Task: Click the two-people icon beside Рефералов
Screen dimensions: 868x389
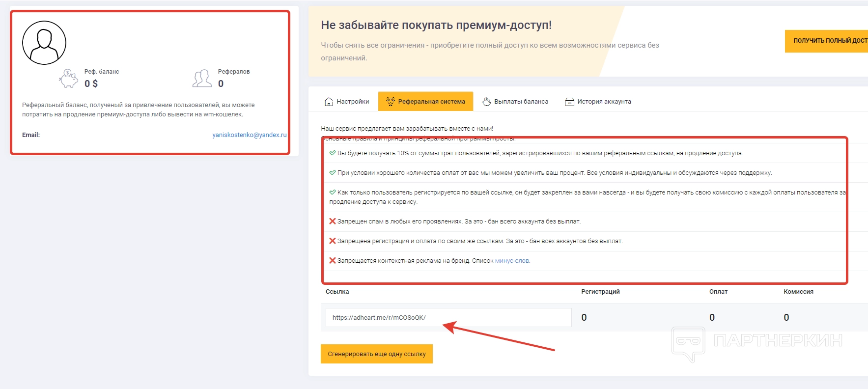Action: click(x=202, y=79)
